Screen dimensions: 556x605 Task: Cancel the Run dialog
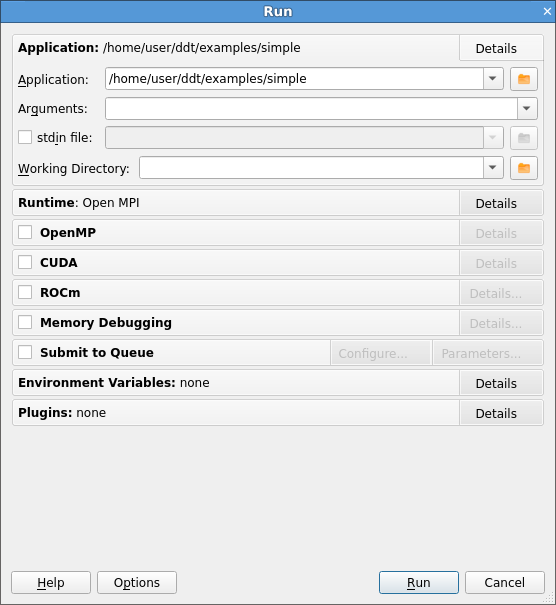pos(505,583)
